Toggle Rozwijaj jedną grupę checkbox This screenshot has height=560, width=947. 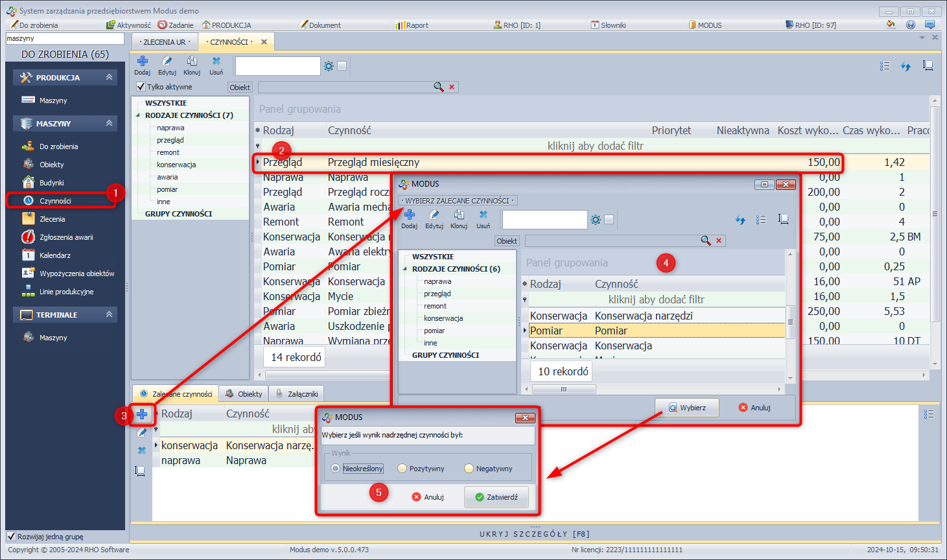click(11, 537)
